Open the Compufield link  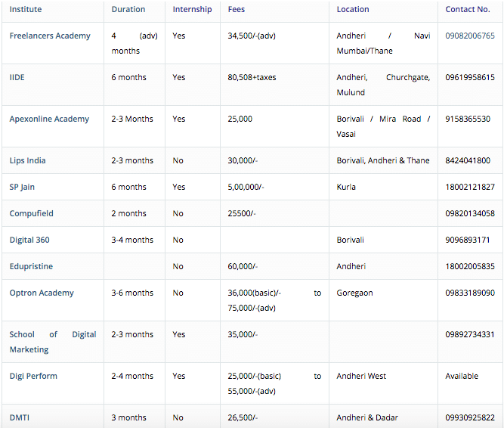point(32,213)
